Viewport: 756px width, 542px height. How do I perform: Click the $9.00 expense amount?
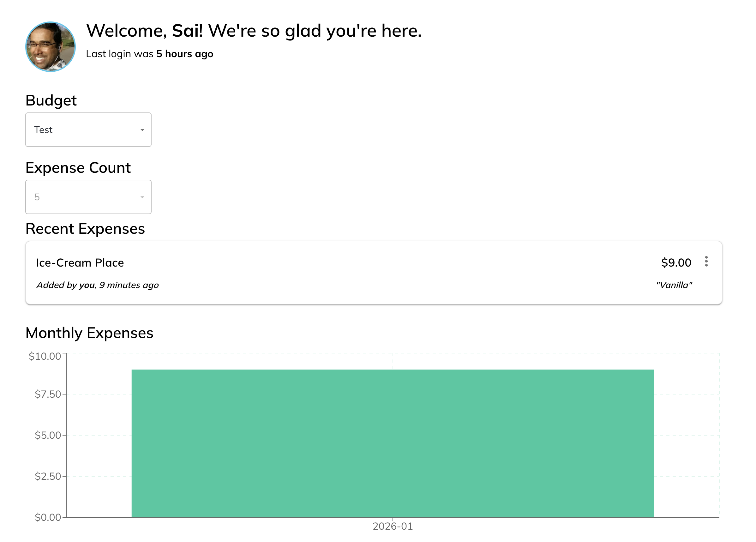676,263
